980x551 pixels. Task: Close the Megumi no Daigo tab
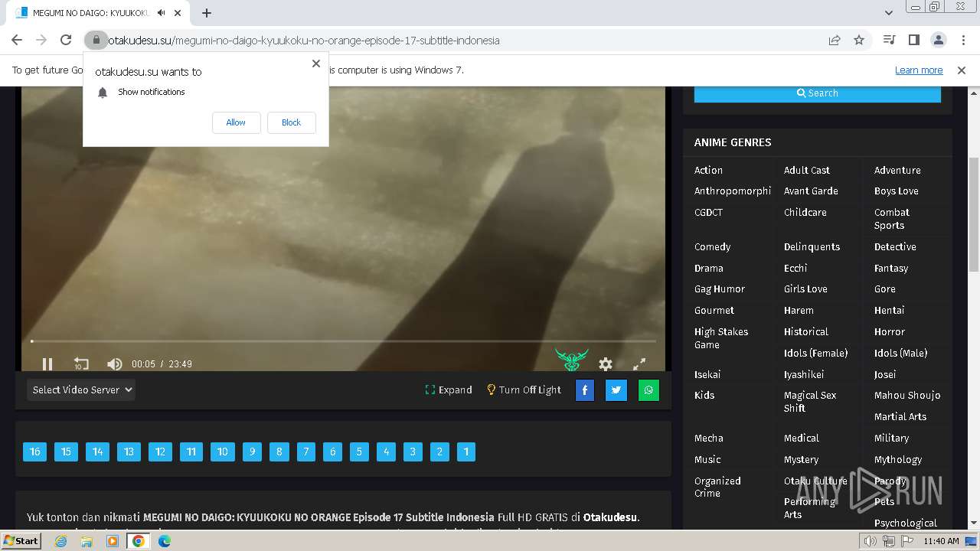pos(178,13)
